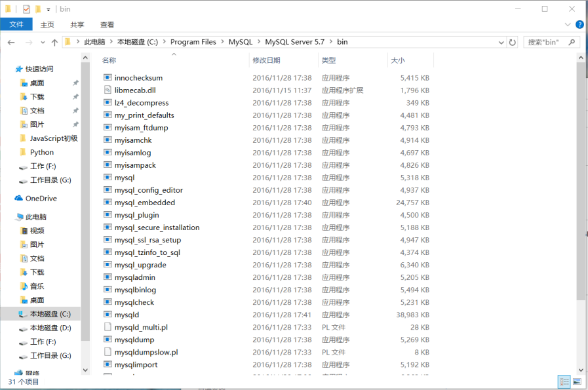Click the libmecab.dll file icon

point(108,90)
